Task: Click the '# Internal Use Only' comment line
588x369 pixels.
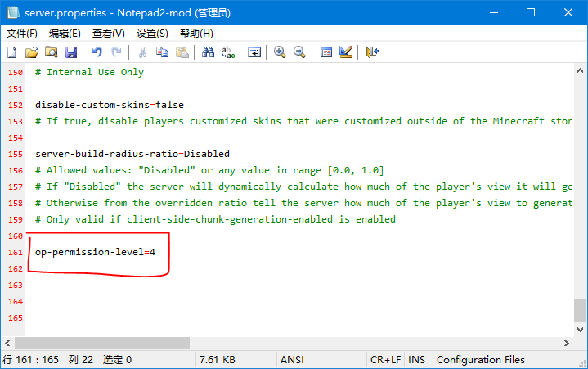Action: (89, 72)
